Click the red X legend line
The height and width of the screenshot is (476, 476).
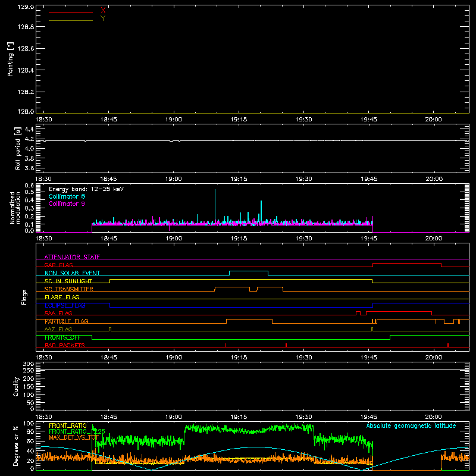coord(71,12)
